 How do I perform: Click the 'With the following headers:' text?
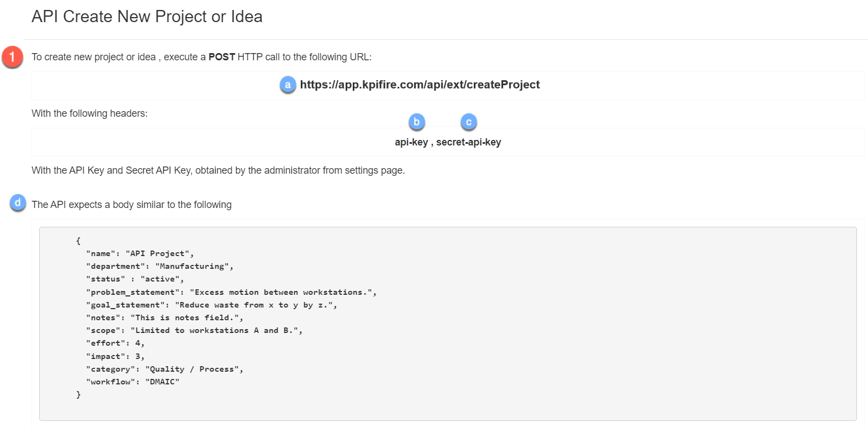tap(90, 113)
